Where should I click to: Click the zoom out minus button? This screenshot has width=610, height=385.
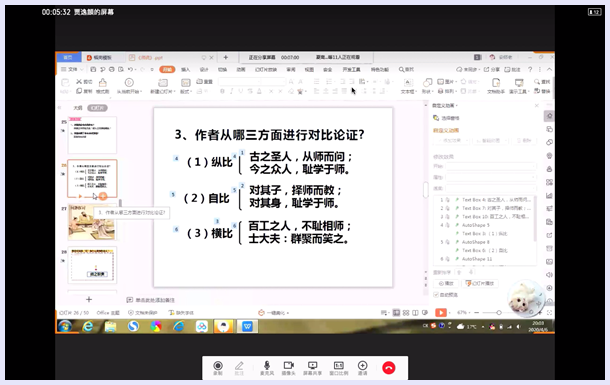(x=477, y=313)
